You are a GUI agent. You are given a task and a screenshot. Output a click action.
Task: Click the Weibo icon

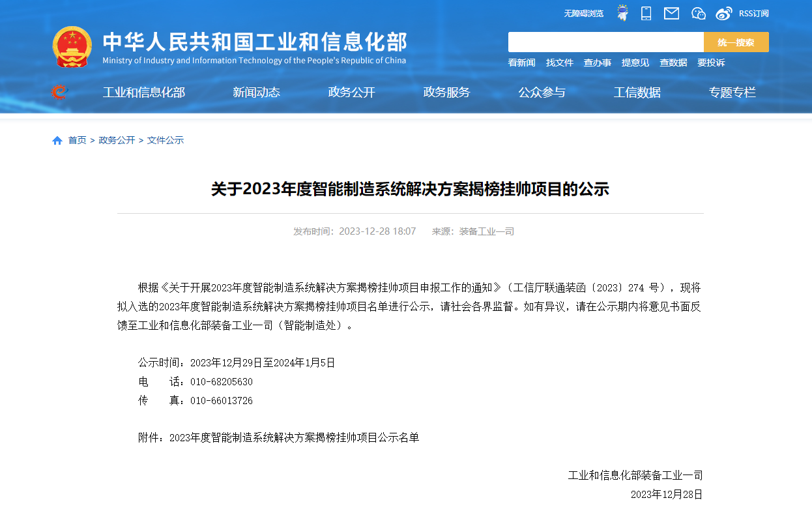[x=723, y=13]
